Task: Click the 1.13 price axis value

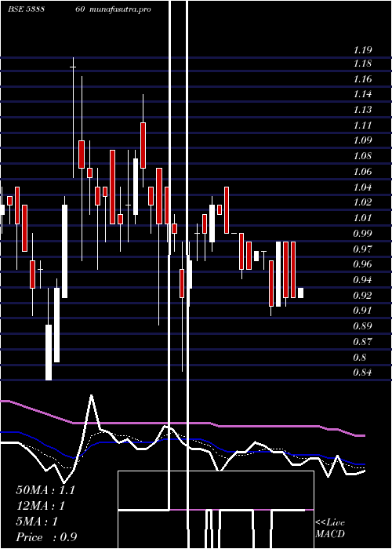Action: [x=362, y=110]
